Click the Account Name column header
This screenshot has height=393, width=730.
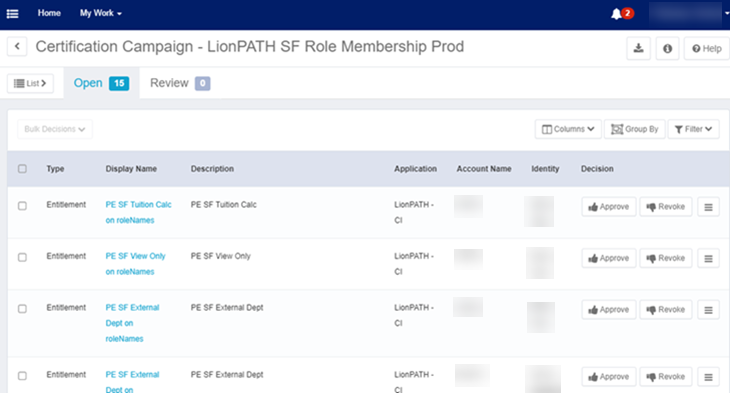[x=484, y=169]
